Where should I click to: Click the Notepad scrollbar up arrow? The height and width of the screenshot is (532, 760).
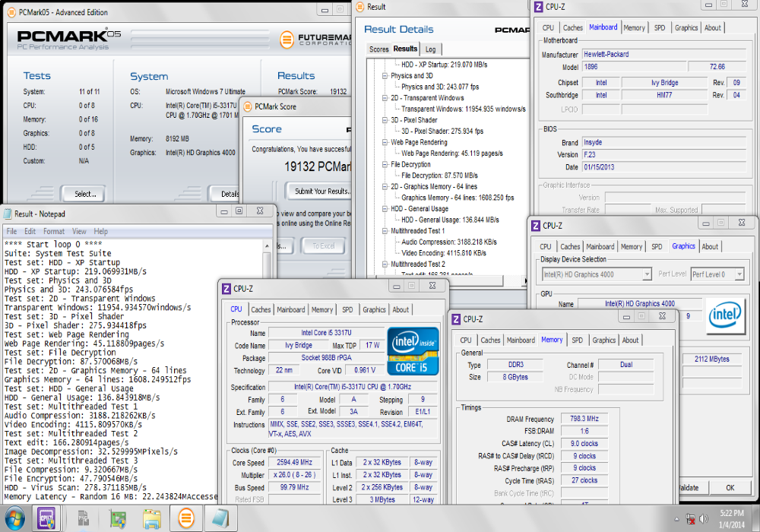(x=267, y=246)
